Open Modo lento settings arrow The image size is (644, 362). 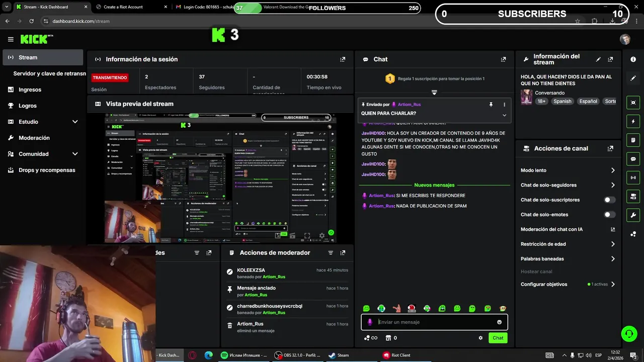(x=613, y=170)
